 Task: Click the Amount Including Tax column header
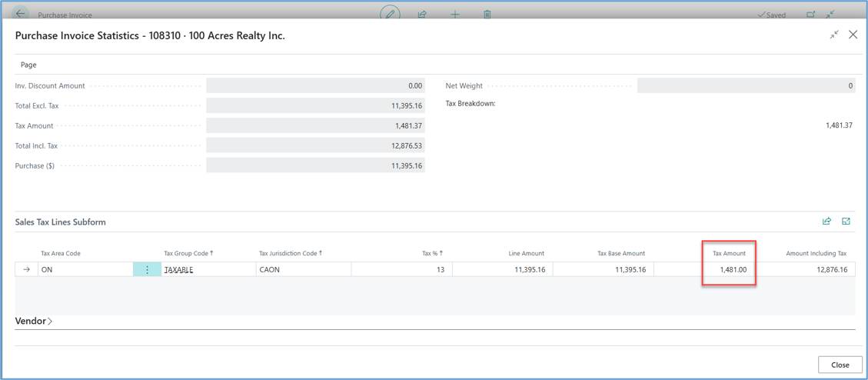click(x=816, y=253)
